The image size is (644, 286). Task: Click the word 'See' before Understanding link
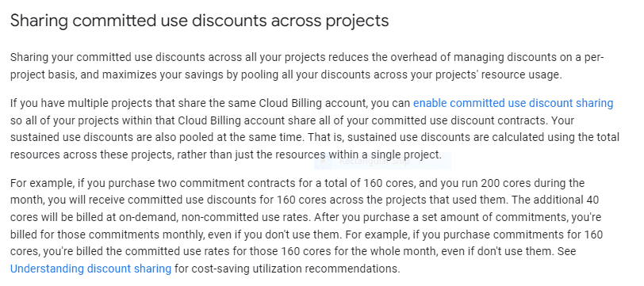(x=567, y=251)
